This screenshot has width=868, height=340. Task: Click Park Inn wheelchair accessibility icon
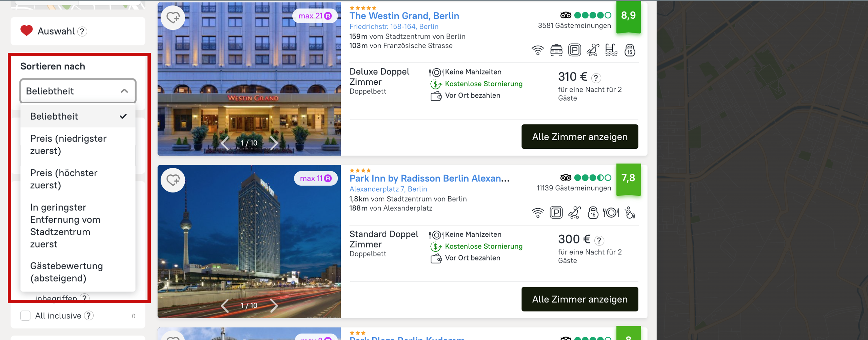pyautogui.click(x=630, y=213)
